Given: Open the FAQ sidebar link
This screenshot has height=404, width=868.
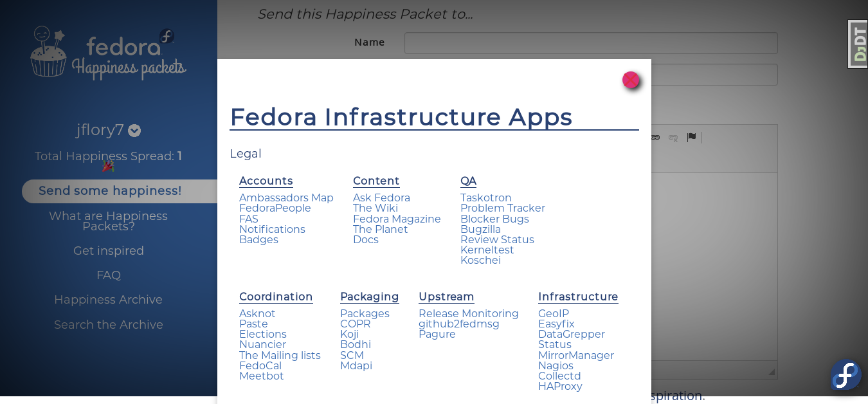Looking at the screenshot, I should 109,275.
